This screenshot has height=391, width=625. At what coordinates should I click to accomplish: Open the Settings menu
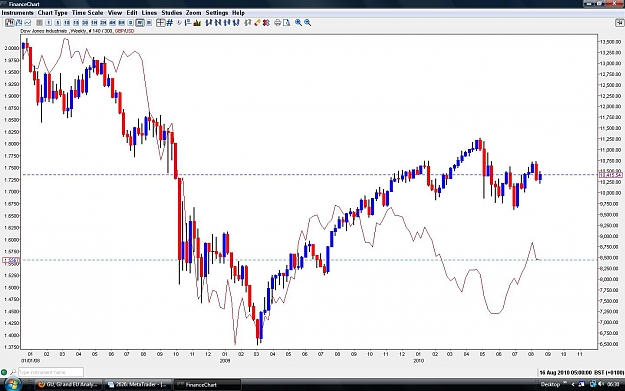pyautogui.click(x=216, y=13)
